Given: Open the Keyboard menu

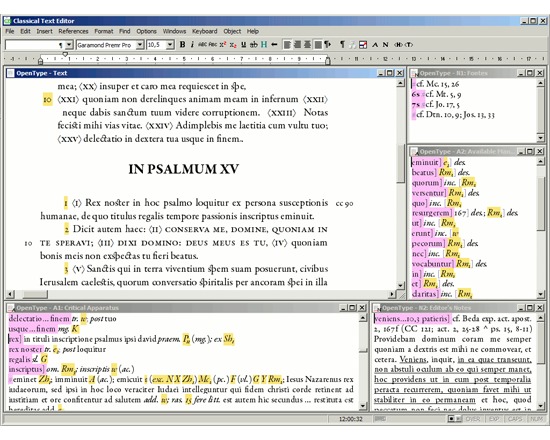Looking at the screenshot, I should (x=204, y=31).
